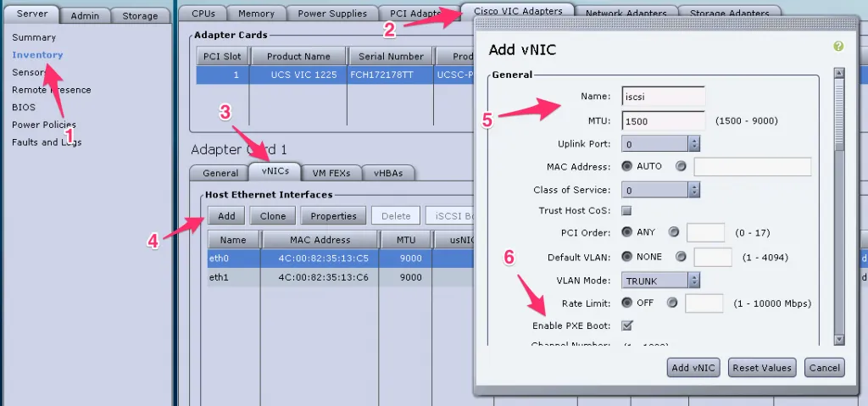868x406 pixels.
Task: Click the Serial Number column header
Action: [391, 56]
